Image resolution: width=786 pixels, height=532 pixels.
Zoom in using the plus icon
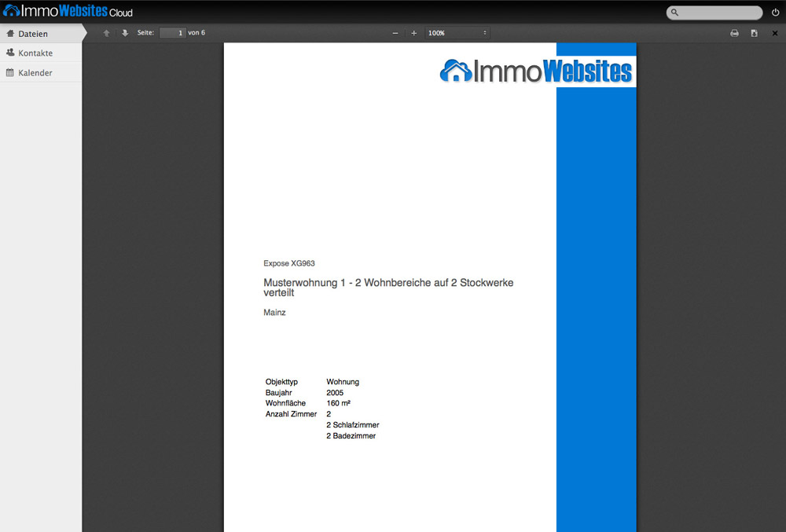(413, 33)
